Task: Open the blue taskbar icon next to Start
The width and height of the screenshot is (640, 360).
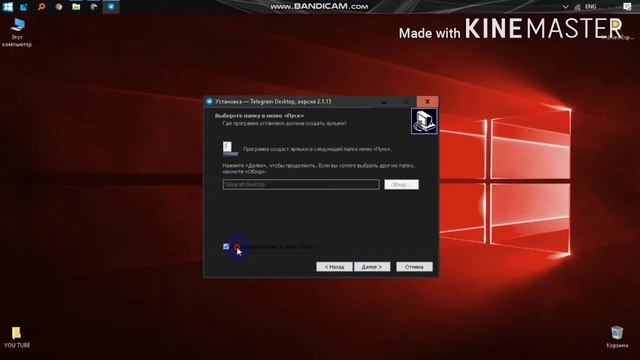Action: coord(24,7)
